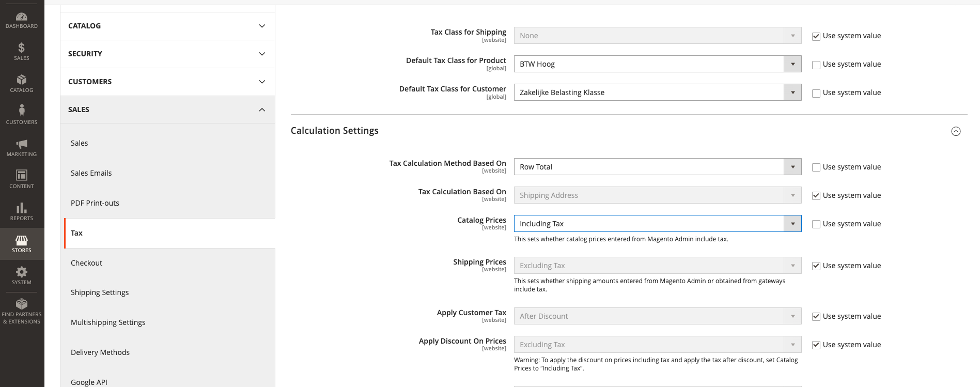Screen dimensions: 980x387
Task: Check Use system value for Tax Calculation Method Based On
Action: (816, 167)
